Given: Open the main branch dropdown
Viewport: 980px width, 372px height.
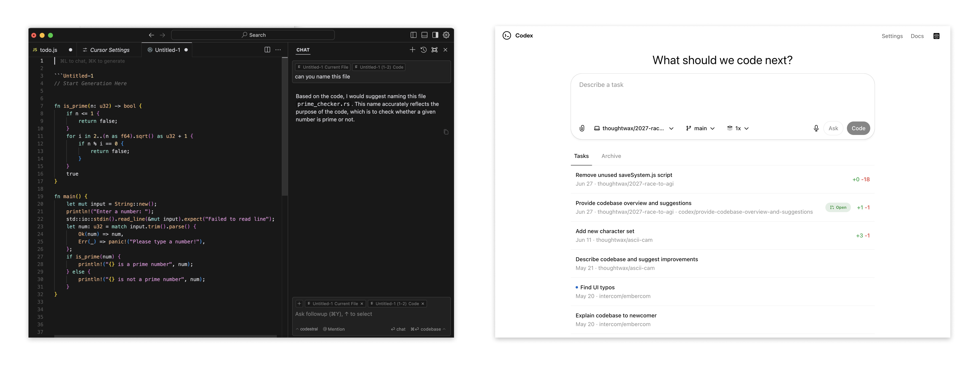Looking at the screenshot, I should 700,128.
